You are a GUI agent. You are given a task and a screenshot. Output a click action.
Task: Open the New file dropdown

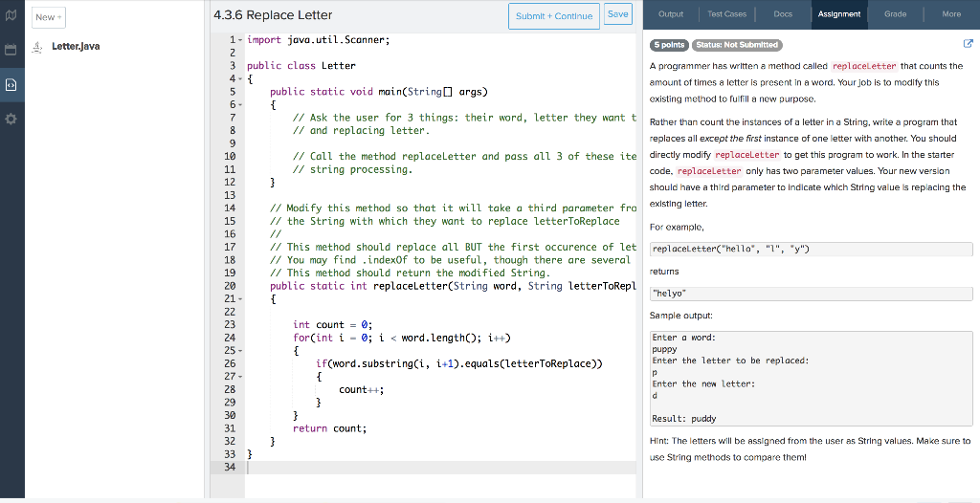pyautogui.click(x=48, y=17)
